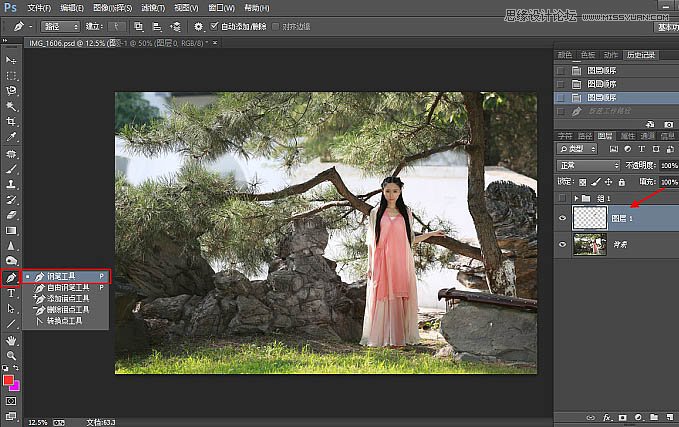Viewport: 679px width, 427px height.
Task: Lock image pixels (brush icon)
Action: (x=596, y=182)
